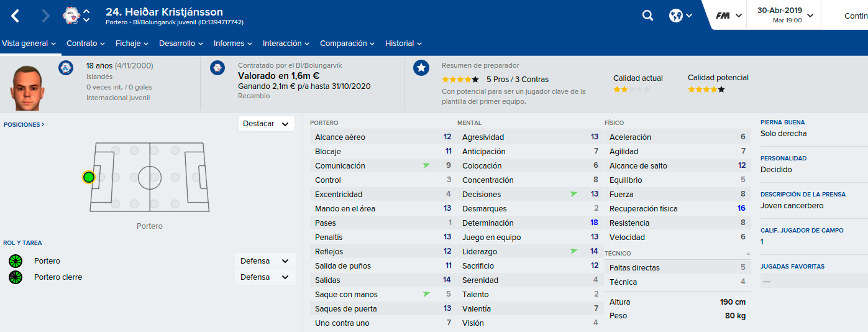Click the player face portrait
Viewport: 868px width, 332px height.
[28, 86]
